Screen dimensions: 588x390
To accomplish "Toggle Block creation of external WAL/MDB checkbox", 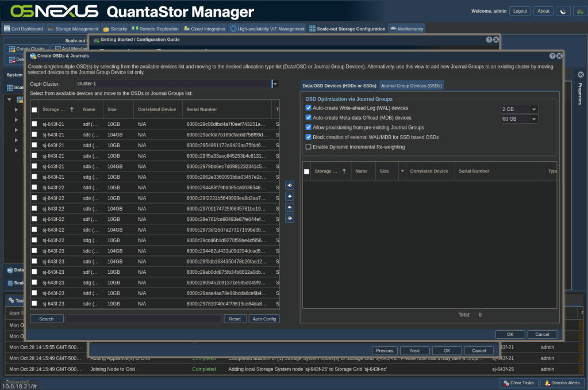I will point(309,137).
